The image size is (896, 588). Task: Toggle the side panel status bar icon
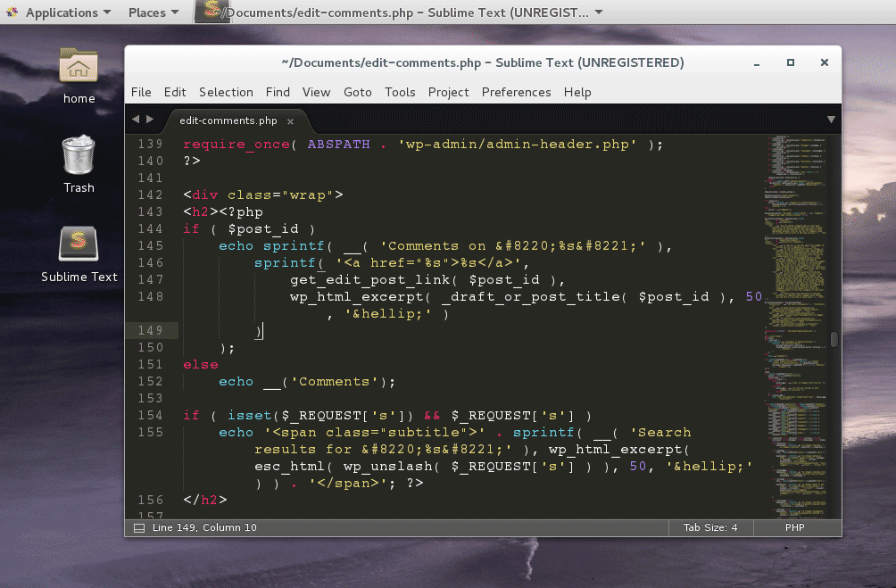pyautogui.click(x=139, y=528)
